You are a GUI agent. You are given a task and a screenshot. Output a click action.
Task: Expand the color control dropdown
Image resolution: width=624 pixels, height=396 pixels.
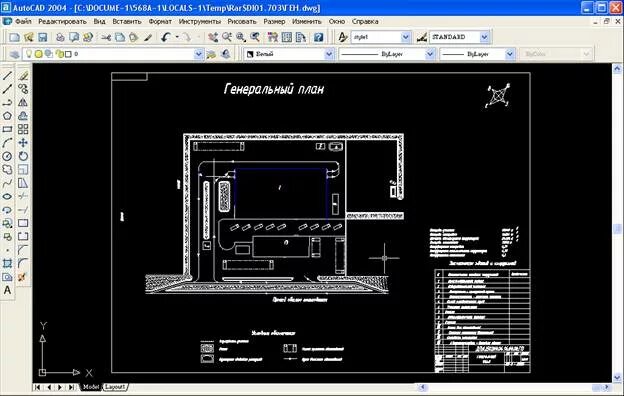coord(329,54)
